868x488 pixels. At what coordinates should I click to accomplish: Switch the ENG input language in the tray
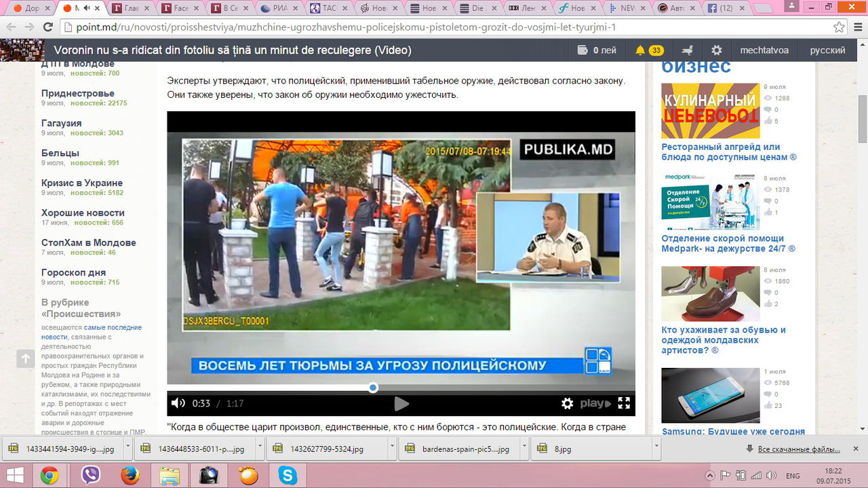point(793,476)
